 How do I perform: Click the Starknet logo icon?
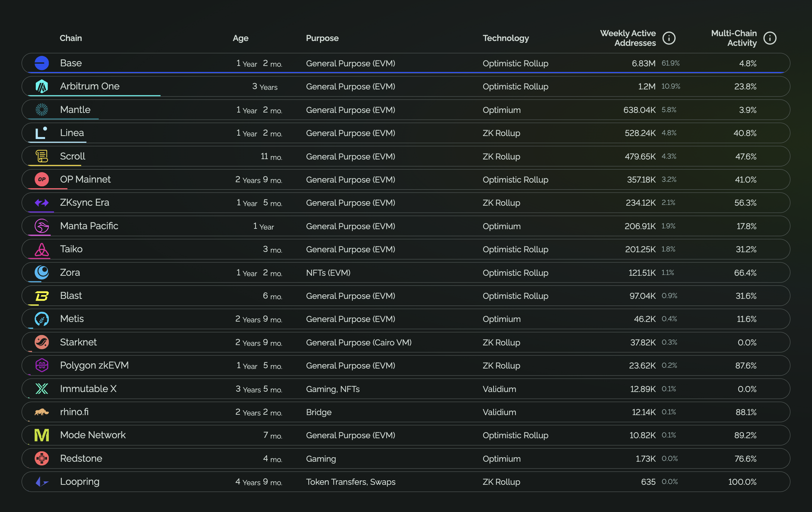(x=42, y=342)
